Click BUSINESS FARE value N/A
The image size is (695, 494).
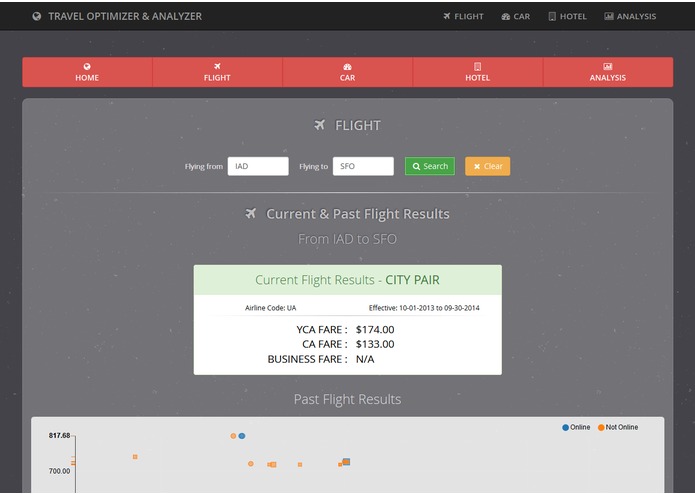365,359
